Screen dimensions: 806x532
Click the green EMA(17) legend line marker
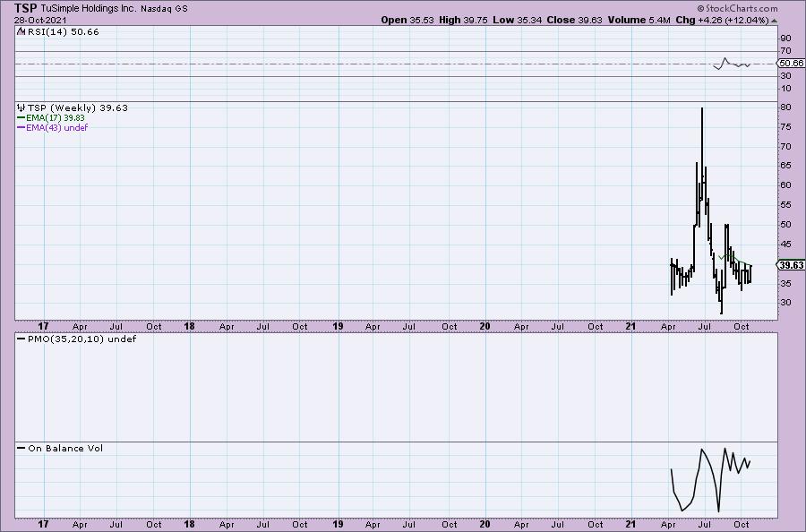[21, 117]
